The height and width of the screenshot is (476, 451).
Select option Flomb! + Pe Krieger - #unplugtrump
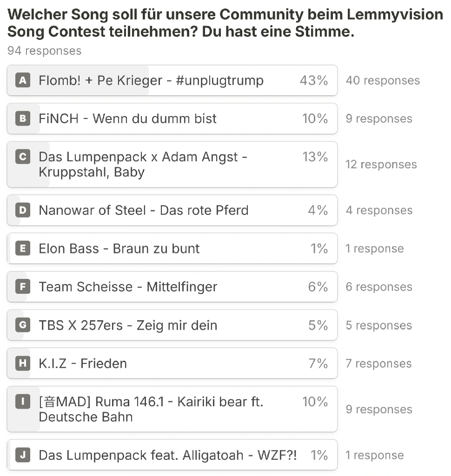click(x=172, y=80)
